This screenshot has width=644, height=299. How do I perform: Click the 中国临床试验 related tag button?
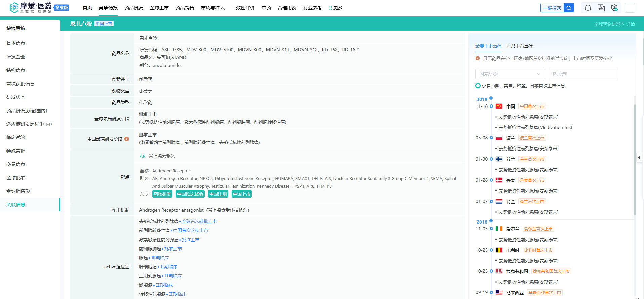tap(190, 194)
